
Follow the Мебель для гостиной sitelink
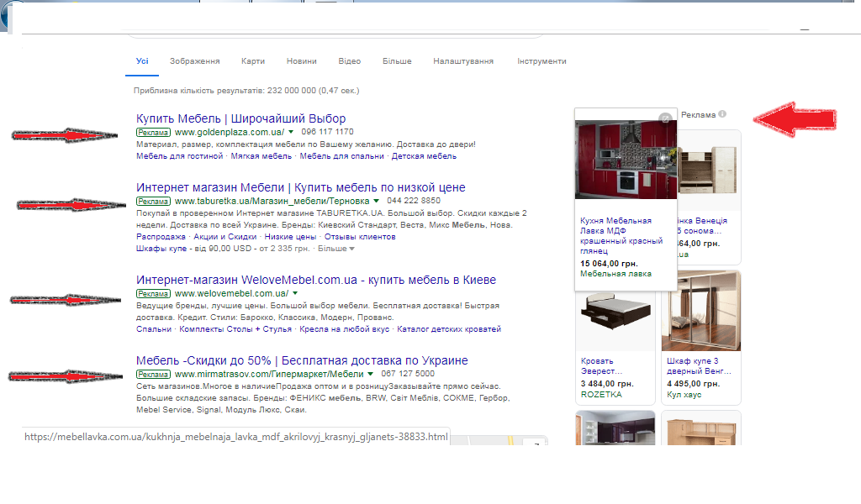coord(180,156)
